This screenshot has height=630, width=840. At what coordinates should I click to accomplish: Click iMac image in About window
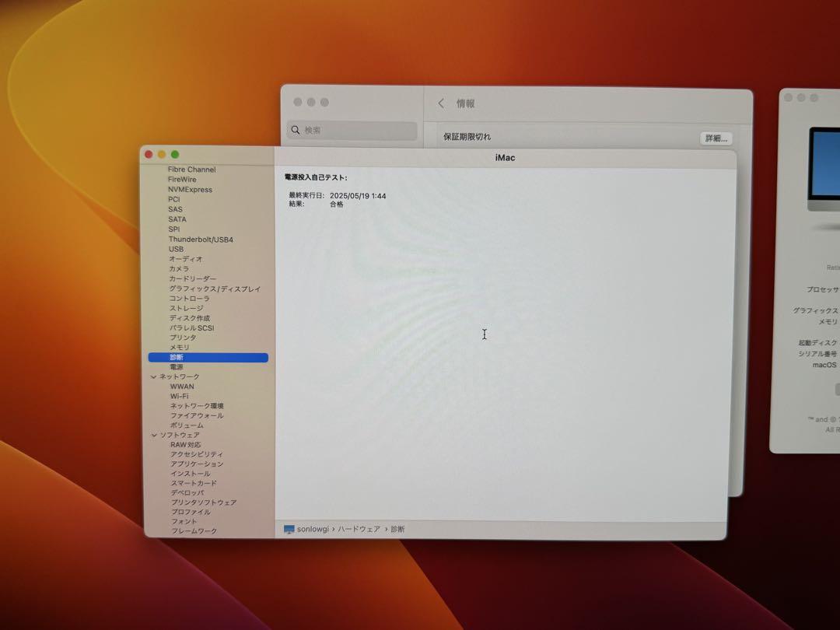tap(824, 170)
